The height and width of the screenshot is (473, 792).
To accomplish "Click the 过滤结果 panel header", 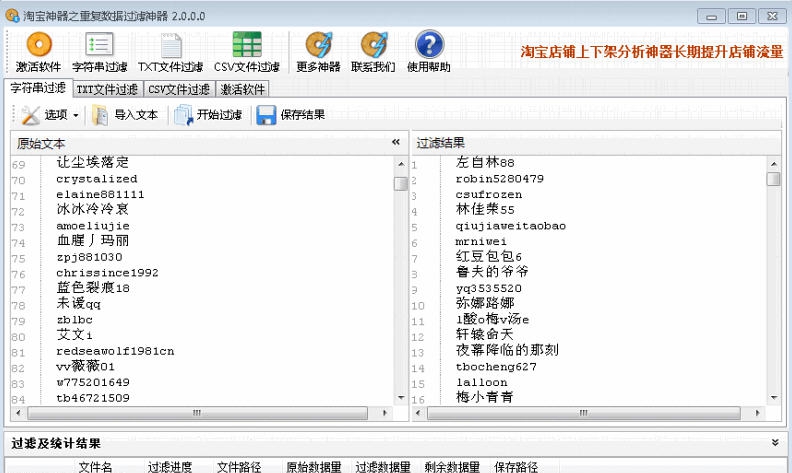I will 597,143.
